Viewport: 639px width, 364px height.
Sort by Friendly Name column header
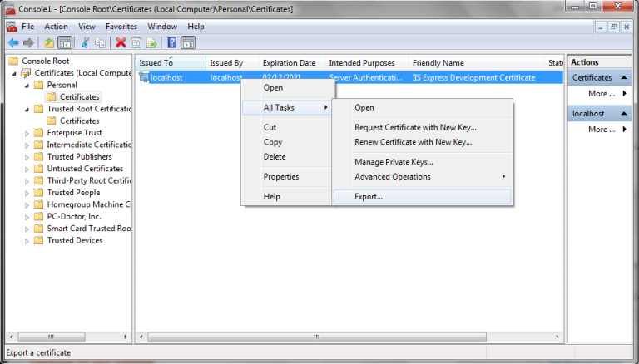point(476,62)
